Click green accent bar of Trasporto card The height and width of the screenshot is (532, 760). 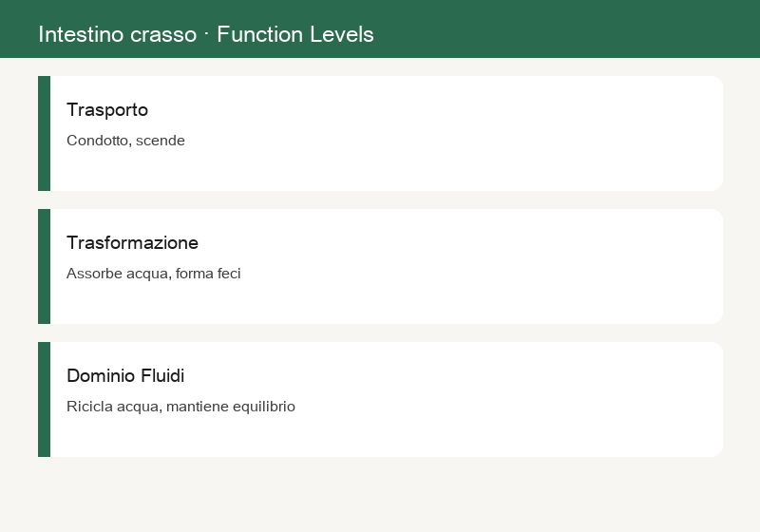click(x=44, y=133)
